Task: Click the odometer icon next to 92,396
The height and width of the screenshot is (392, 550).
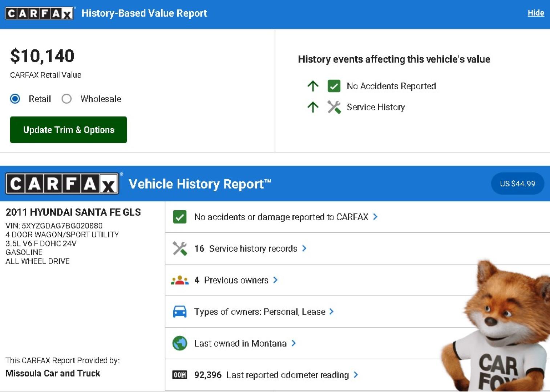Action: (180, 375)
